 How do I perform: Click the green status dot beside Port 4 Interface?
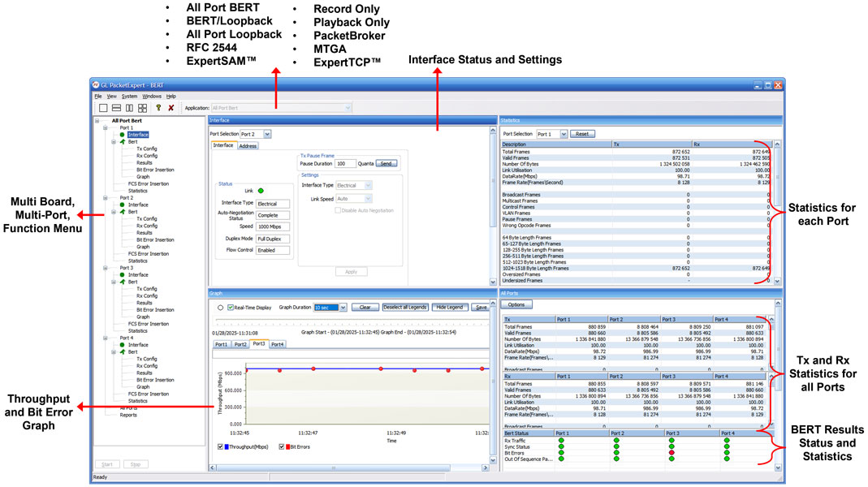point(123,345)
